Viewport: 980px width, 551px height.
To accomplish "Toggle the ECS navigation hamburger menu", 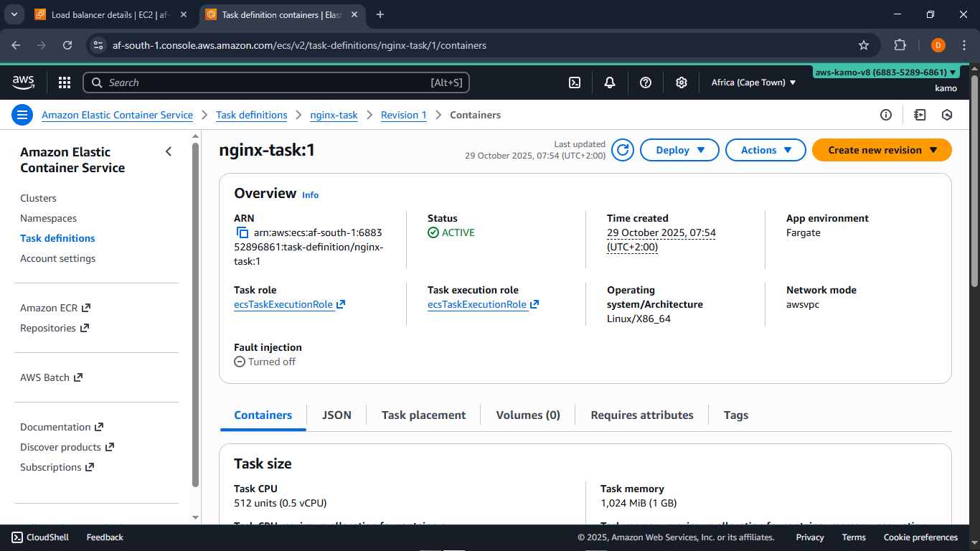I will (x=22, y=115).
